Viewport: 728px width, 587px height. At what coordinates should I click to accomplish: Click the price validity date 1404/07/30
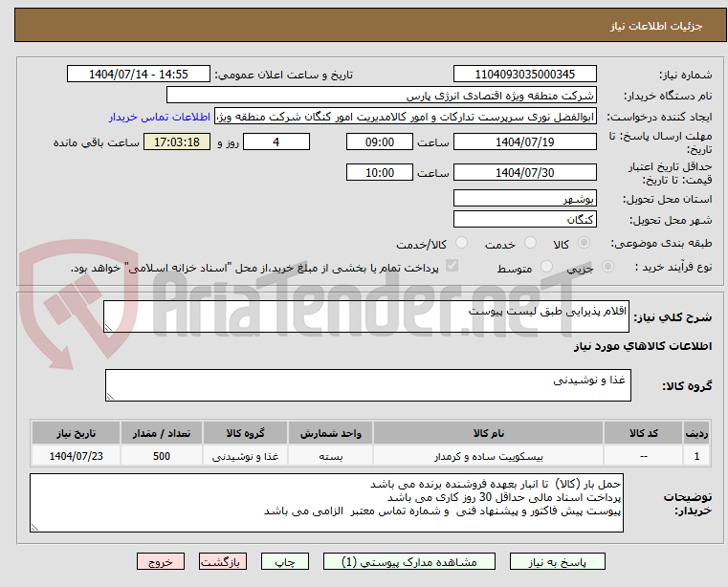pyautogui.click(x=524, y=173)
